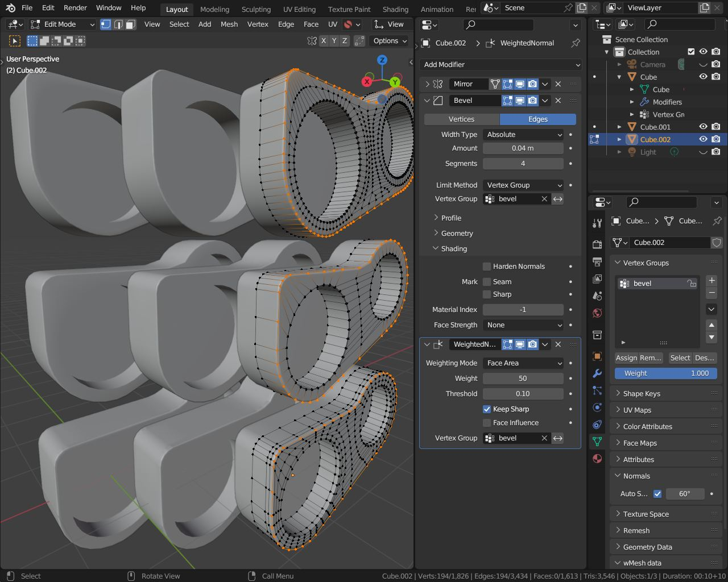Screen dimensions: 728x582
Task: Enable the Harden Normals checkbox
Action: tap(487, 267)
